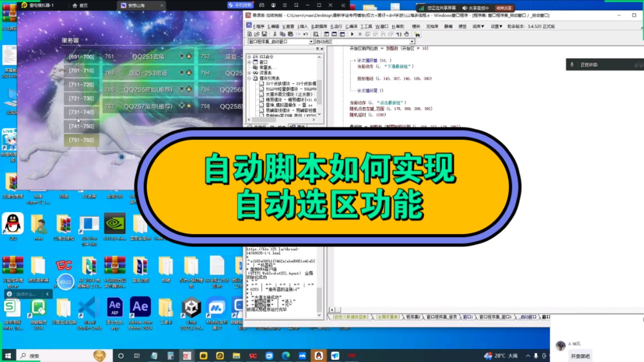Open the T.工具 menu
This screenshot has height=362, width=644.
click(366, 26)
